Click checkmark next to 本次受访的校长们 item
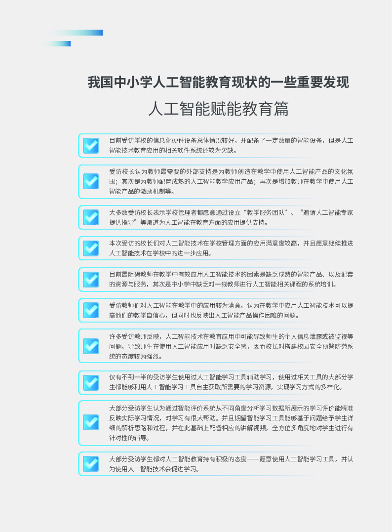The image size is (392, 532). pos(91,248)
